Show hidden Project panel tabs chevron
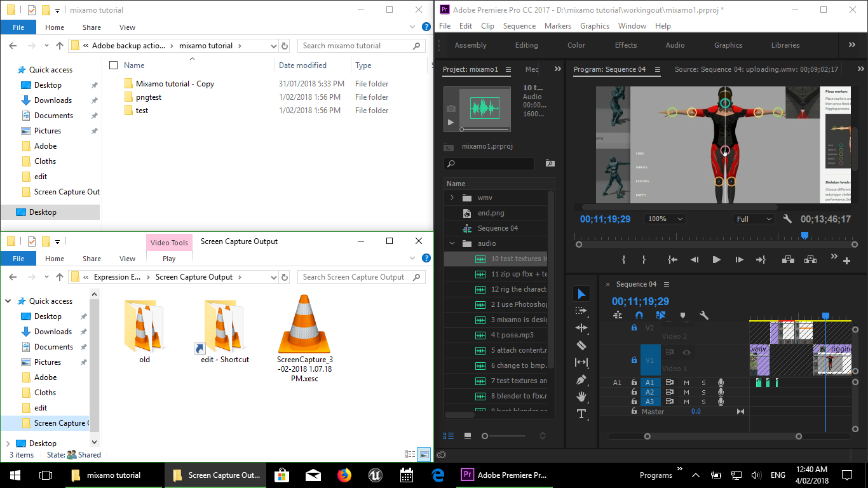Viewport: 868px width, 488px height. (558, 69)
